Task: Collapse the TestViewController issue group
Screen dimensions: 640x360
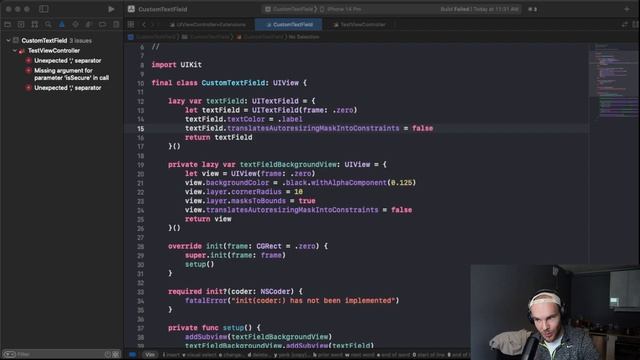Action: pos(15,51)
